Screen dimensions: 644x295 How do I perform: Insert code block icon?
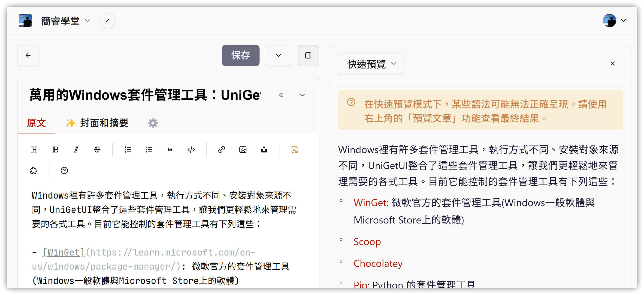(x=191, y=150)
